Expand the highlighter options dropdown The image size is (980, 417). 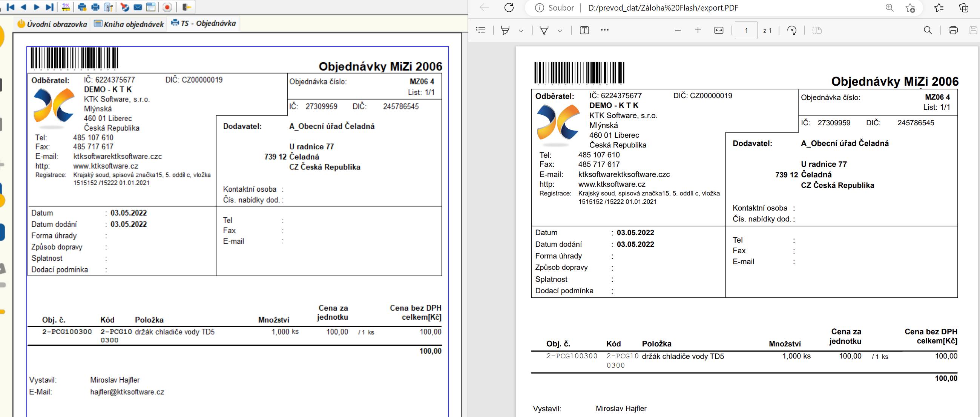(521, 31)
